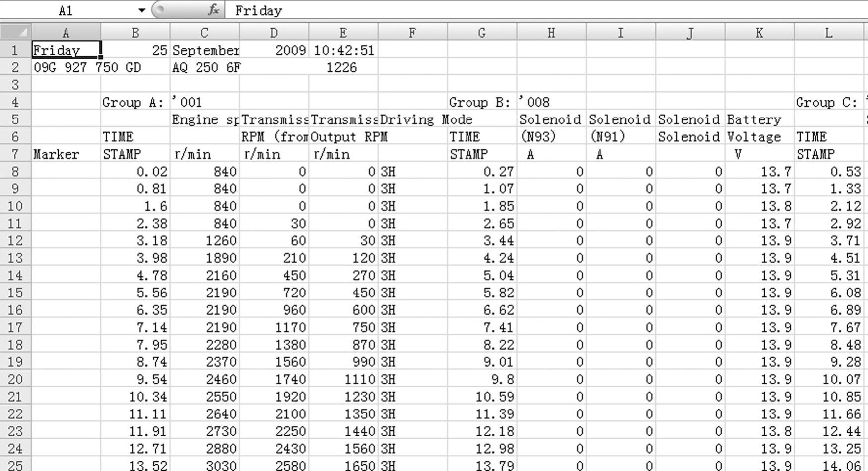Select column C by its header
This screenshot has width=868, height=471.
click(x=205, y=33)
